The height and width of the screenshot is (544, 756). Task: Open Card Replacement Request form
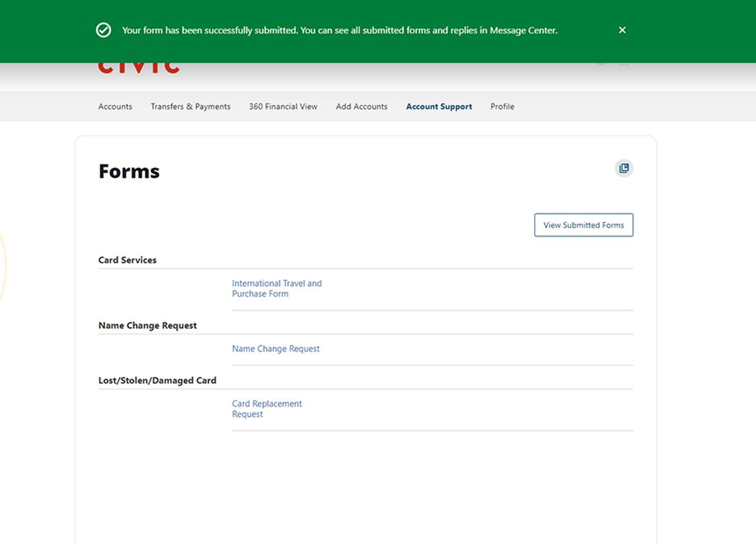pos(267,409)
